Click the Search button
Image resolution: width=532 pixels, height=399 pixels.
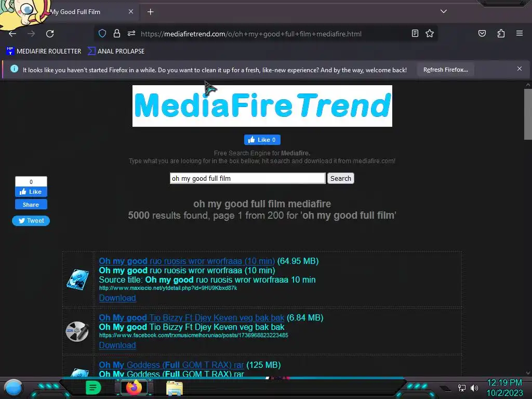[341, 179]
